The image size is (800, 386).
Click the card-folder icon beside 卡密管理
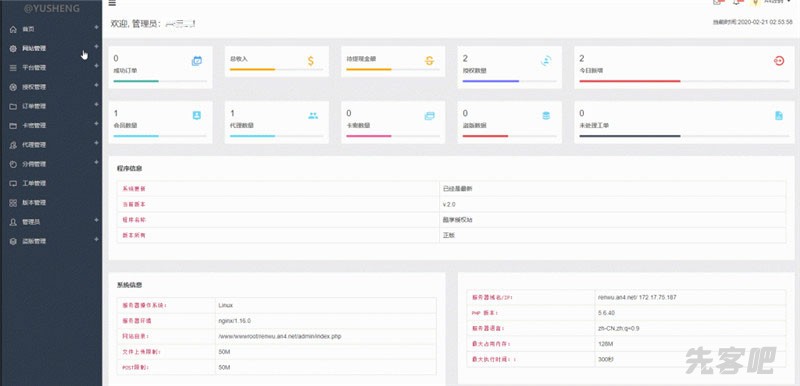click(13, 125)
